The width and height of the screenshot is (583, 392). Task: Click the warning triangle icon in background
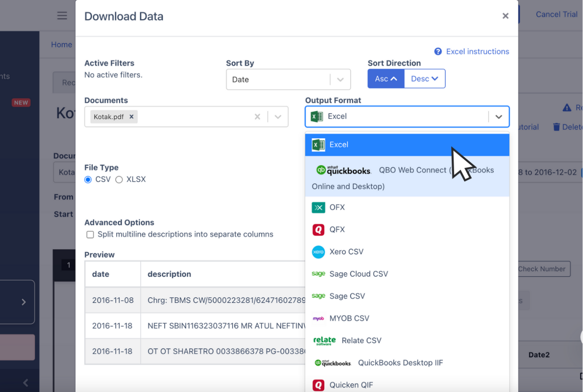point(567,108)
